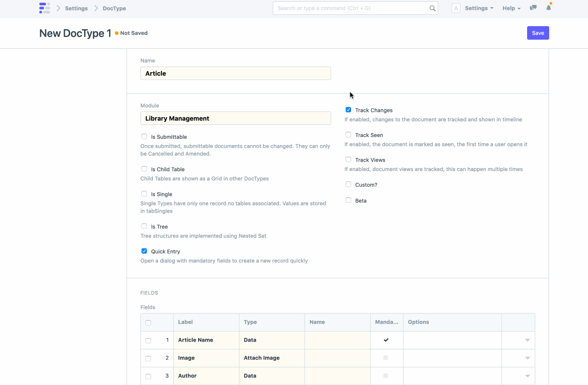Enable the Is Submittable checkbox

[x=144, y=136]
